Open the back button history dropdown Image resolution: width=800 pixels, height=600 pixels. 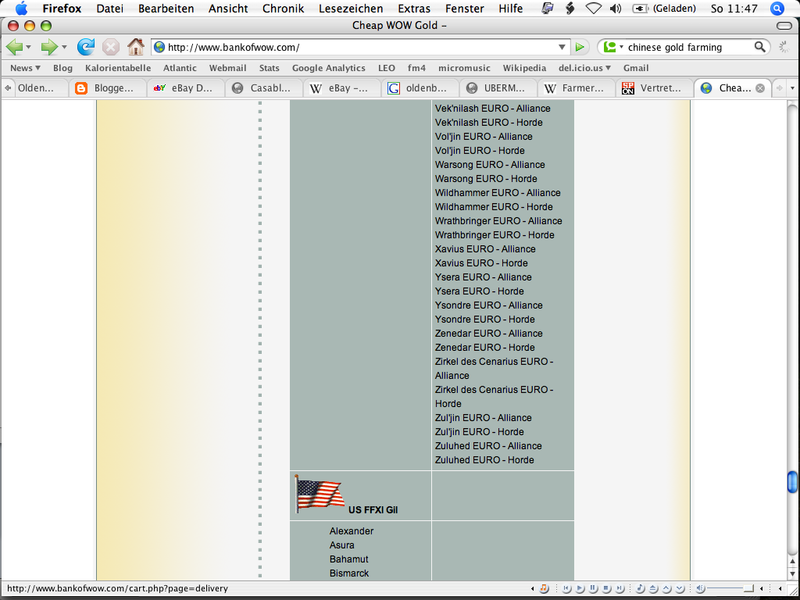[28, 47]
